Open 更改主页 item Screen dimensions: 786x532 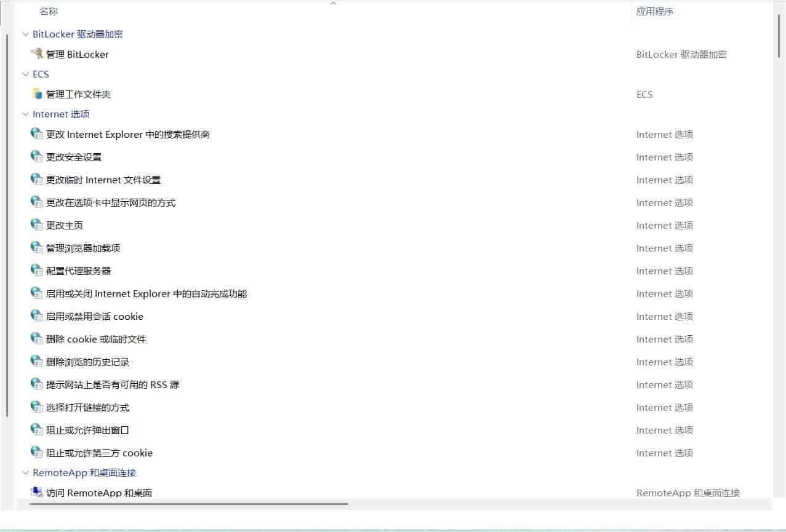(65, 225)
